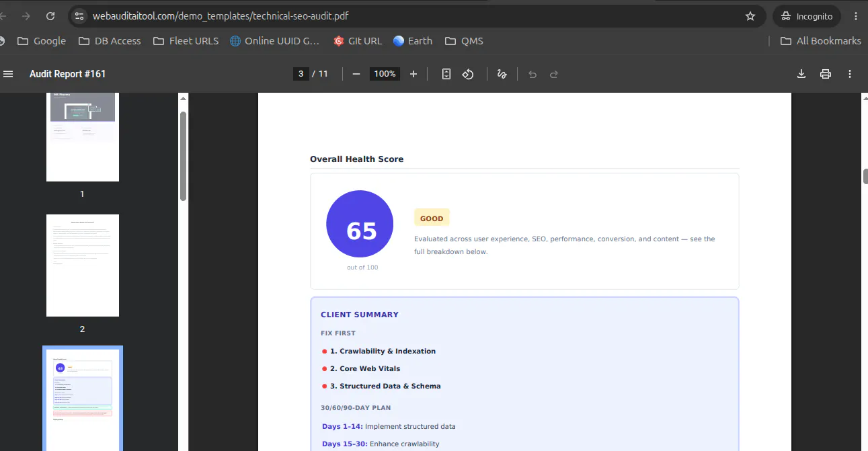Open the All Bookmarks folder
This screenshot has width=868, height=451.
point(820,41)
